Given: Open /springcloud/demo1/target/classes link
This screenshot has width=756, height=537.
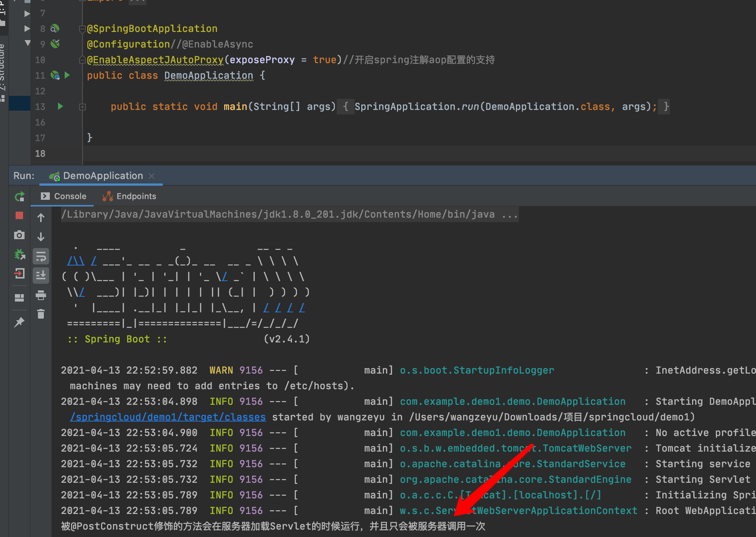Looking at the screenshot, I should pos(168,417).
